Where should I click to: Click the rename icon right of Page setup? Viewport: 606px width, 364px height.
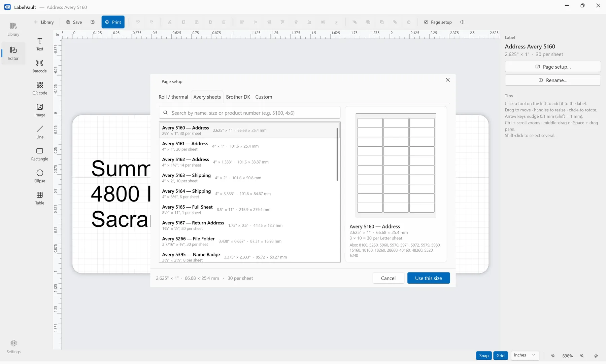click(462, 22)
